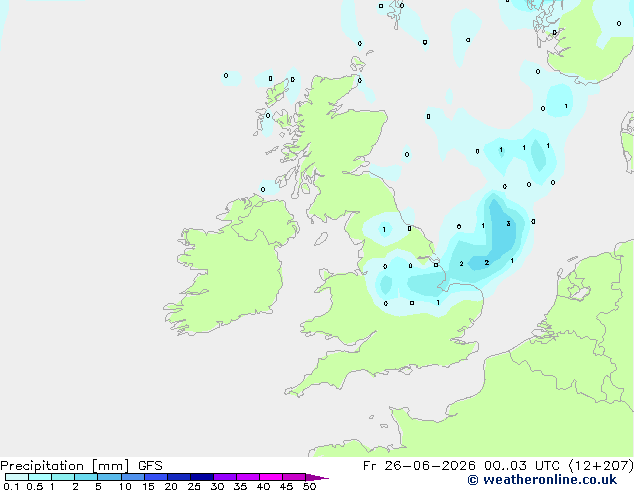The height and width of the screenshot is (490, 634).
Task: Click the date 'Fr 26-06-2026' text
Action: (x=419, y=466)
